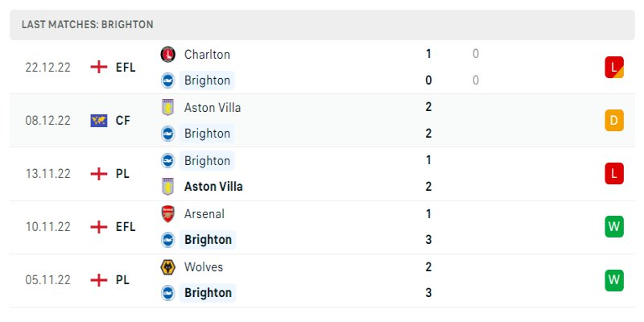Open the Charlton team link
This screenshot has height=322, width=644.
coord(207,54)
